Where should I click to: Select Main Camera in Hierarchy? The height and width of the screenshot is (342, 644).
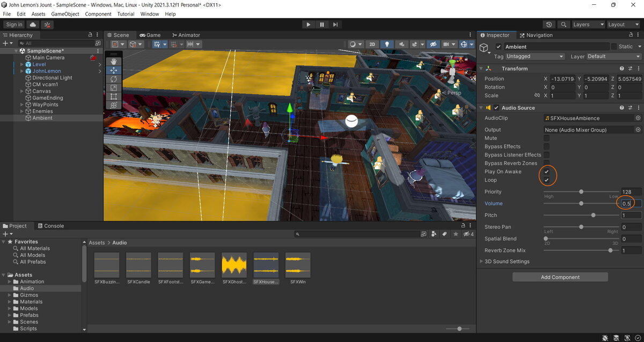click(48, 57)
